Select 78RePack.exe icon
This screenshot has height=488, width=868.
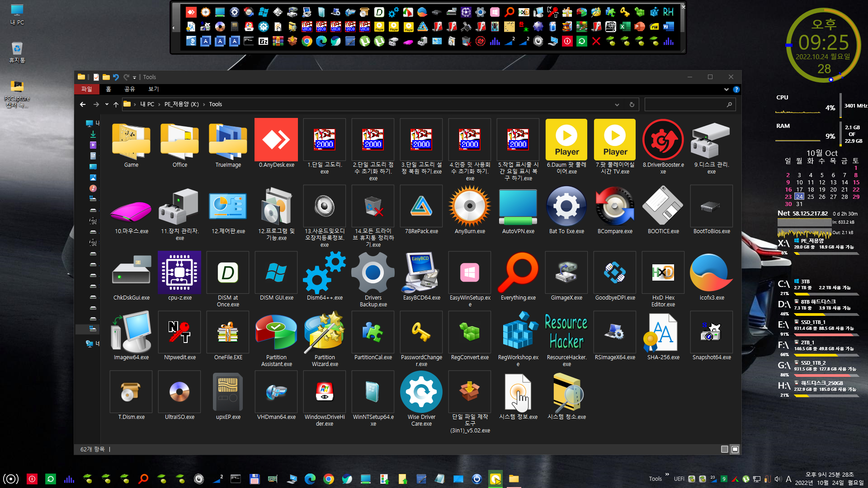(421, 206)
